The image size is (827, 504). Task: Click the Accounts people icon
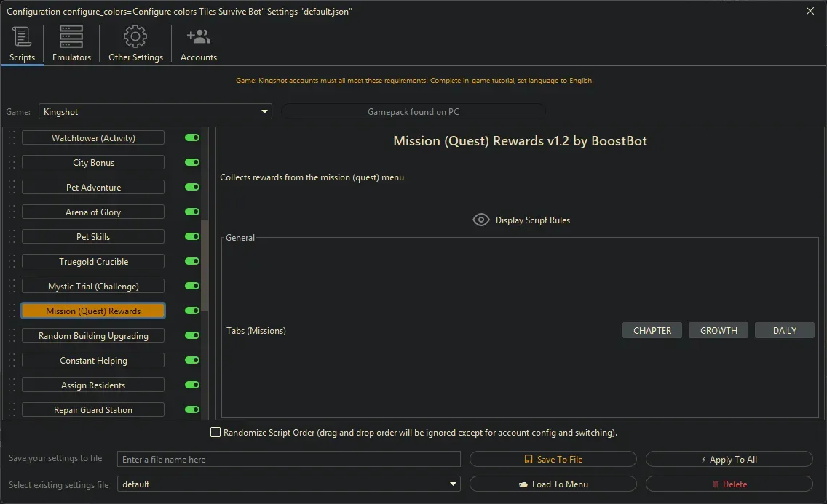[198, 36]
